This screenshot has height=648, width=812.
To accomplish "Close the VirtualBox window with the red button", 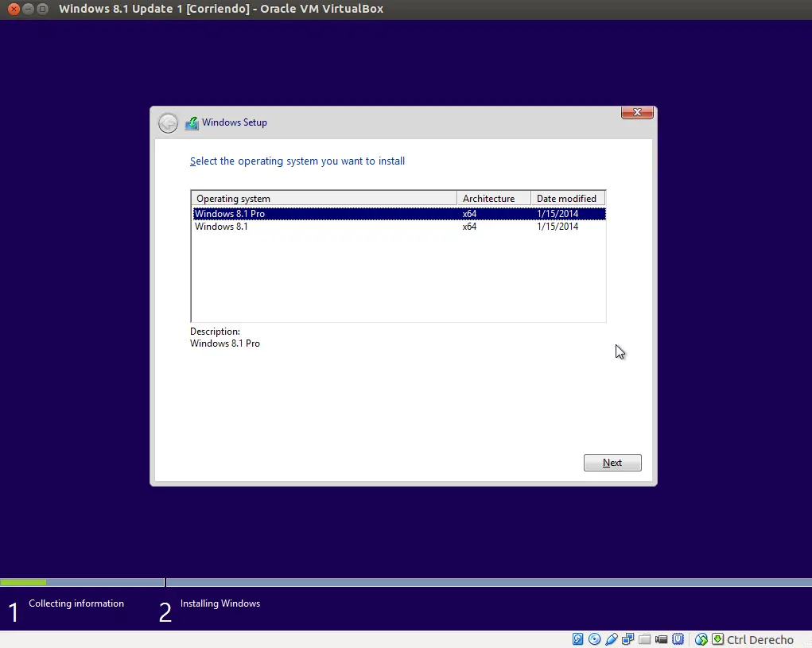I will point(14,9).
